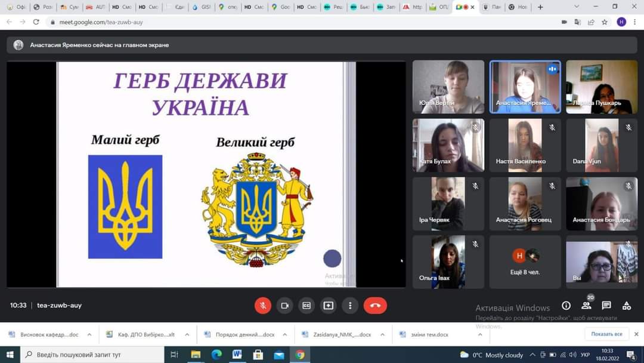Unmute the microphone in call controls

[262, 305]
